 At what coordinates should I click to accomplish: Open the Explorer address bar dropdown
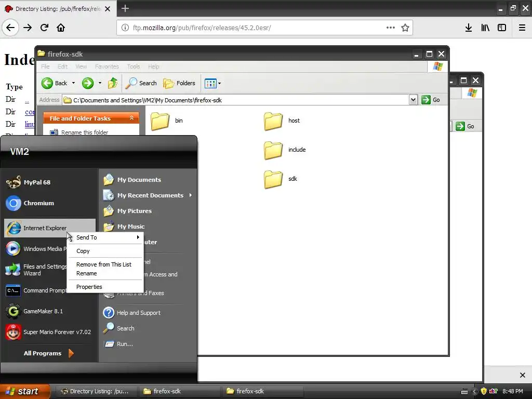pos(413,100)
